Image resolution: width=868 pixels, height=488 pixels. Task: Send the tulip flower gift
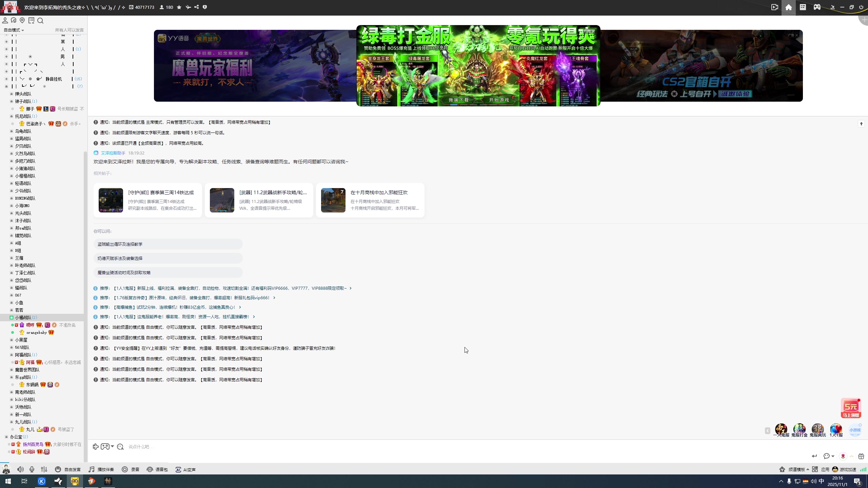843,456
